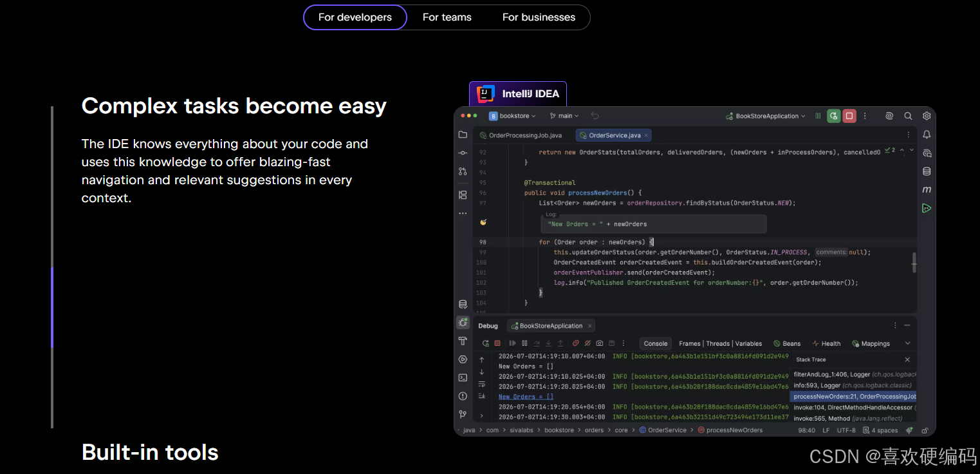
Task: Open IDE settings gear
Action: (x=927, y=116)
